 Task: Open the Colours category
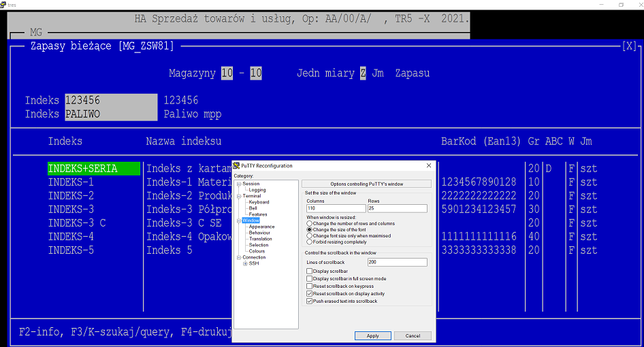tap(257, 251)
